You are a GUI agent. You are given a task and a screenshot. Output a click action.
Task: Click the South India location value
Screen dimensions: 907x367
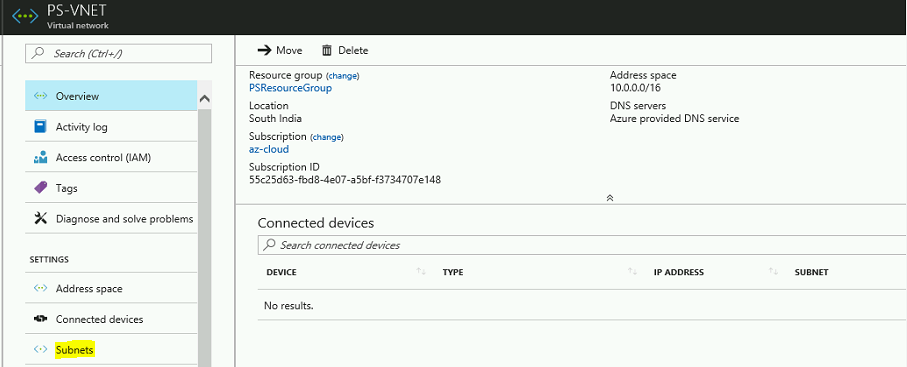pos(275,119)
